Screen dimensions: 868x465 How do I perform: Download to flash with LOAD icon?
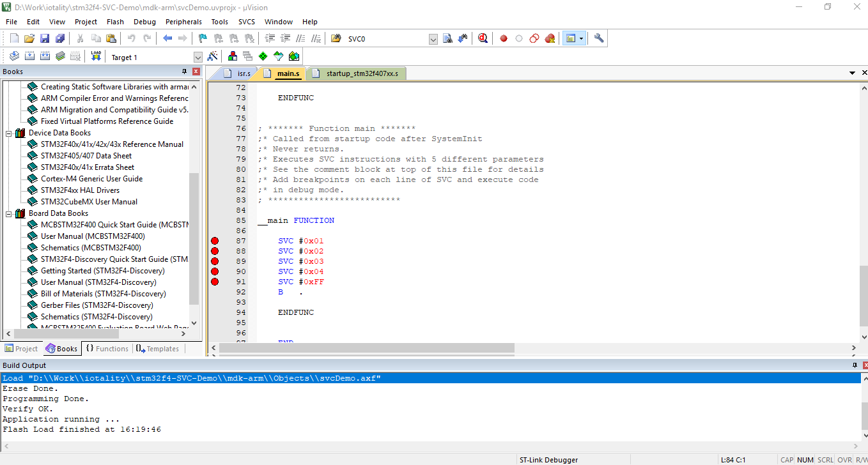coord(96,56)
